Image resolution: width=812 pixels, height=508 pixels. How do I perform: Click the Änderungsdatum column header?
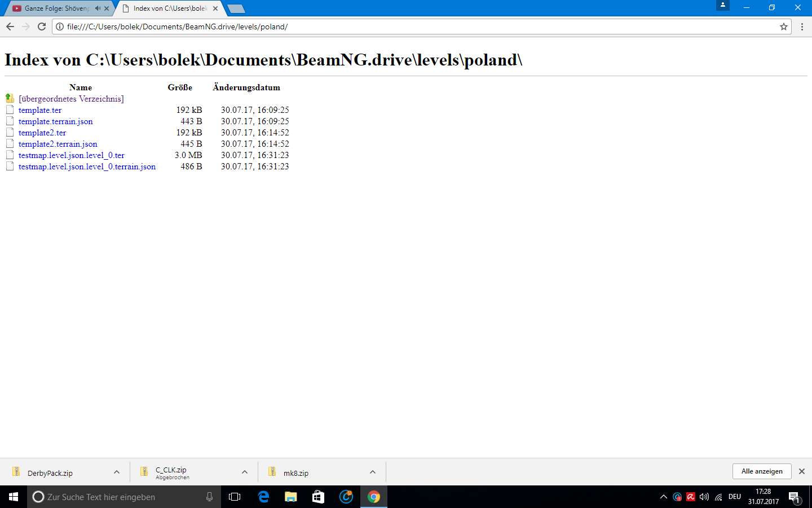246,87
